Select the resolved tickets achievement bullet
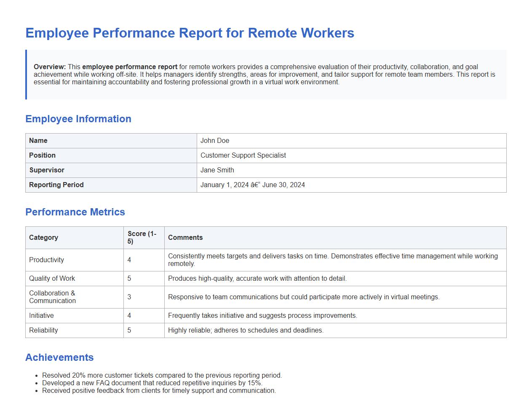The image size is (532, 400). [162, 375]
